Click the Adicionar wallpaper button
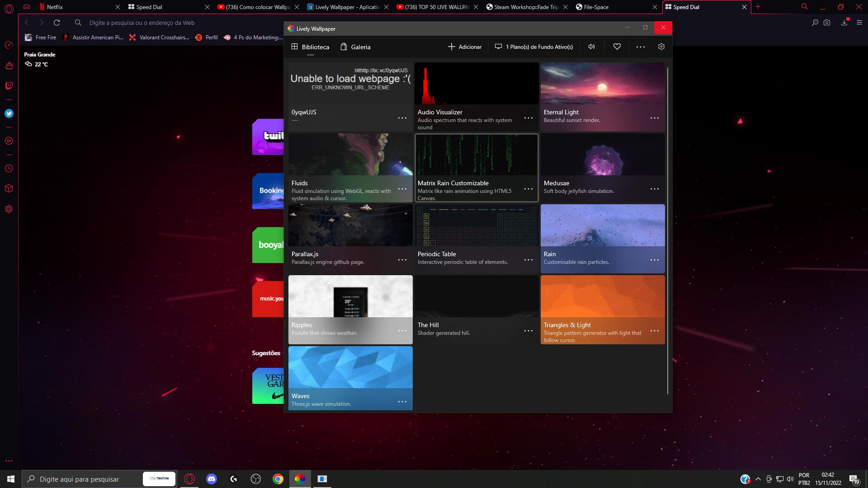Viewport: 868px width, 488px height. (x=465, y=47)
